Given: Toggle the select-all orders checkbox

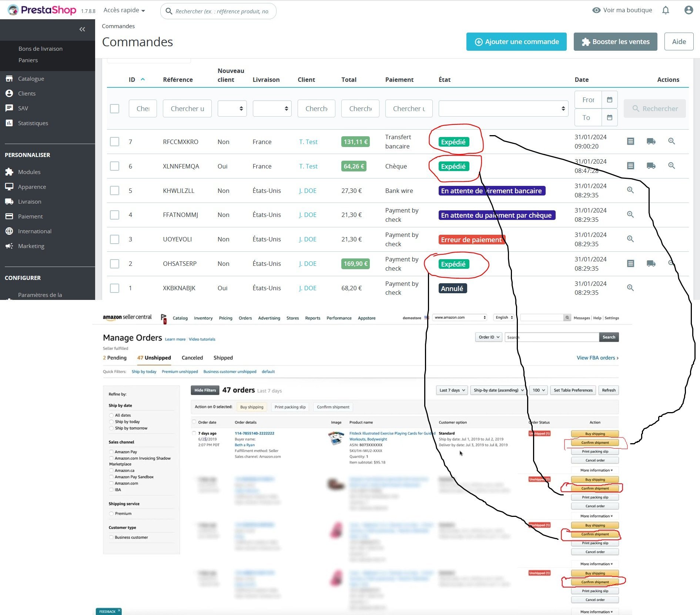Looking at the screenshot, I should click(x=115, y=108).
